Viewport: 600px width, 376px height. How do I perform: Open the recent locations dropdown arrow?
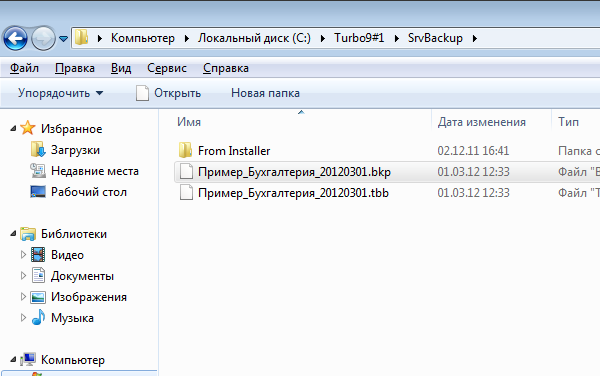click(64, 39)
